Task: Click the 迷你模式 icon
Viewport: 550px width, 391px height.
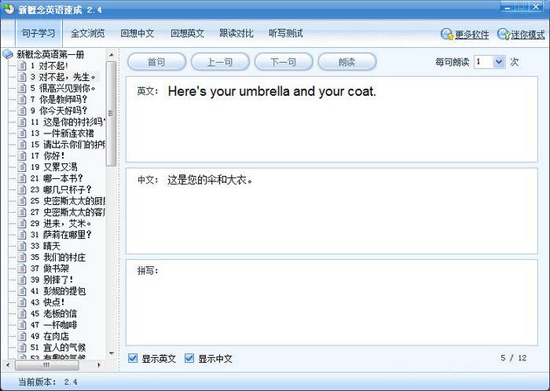Action: pos(503,34)
